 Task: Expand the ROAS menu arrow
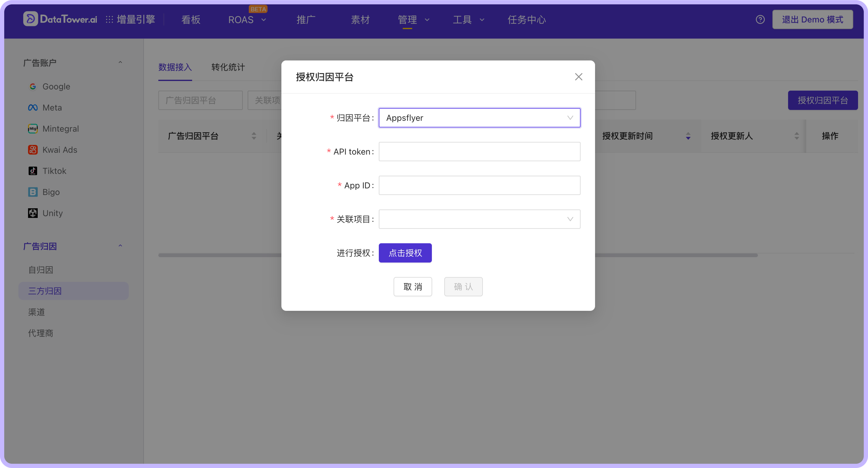[x=264, y=20]
